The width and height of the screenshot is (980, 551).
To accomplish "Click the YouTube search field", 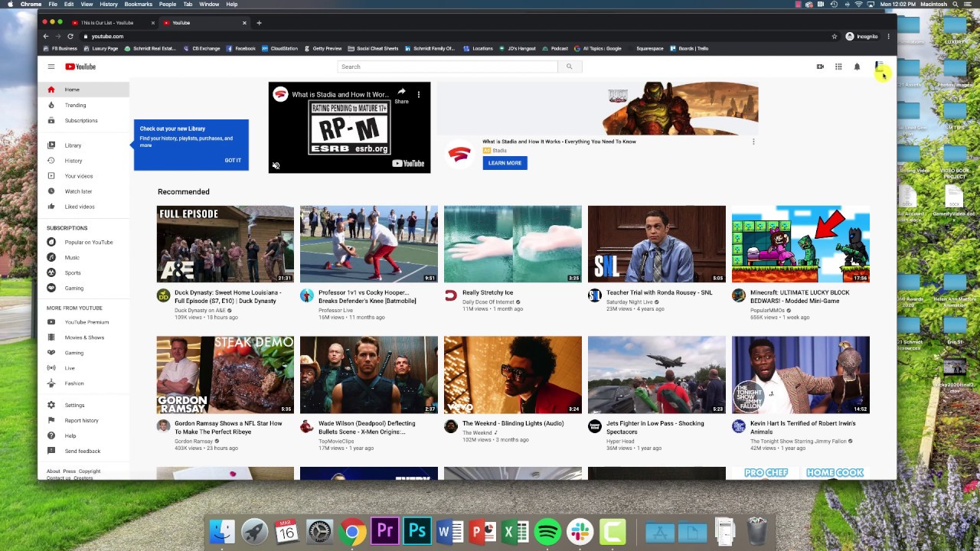I will (448, 67).
